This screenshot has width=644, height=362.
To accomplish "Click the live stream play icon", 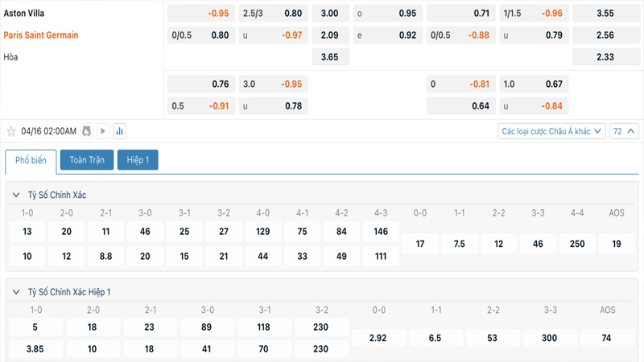I will coord(103,131).
